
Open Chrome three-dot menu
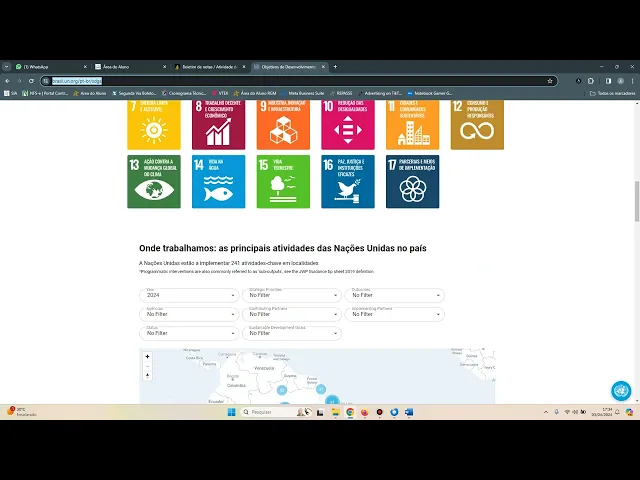(632, 81)
